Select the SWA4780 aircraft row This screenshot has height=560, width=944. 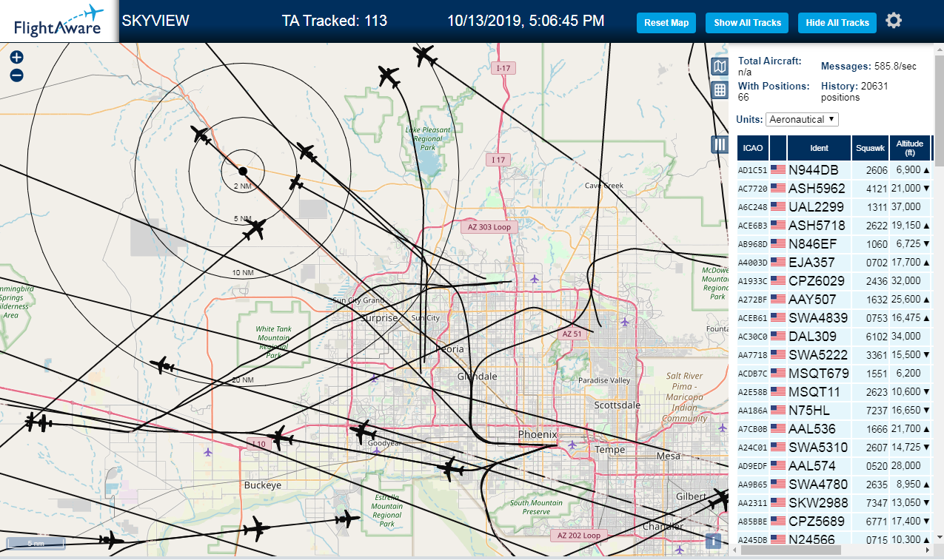(x=834, y=484)
